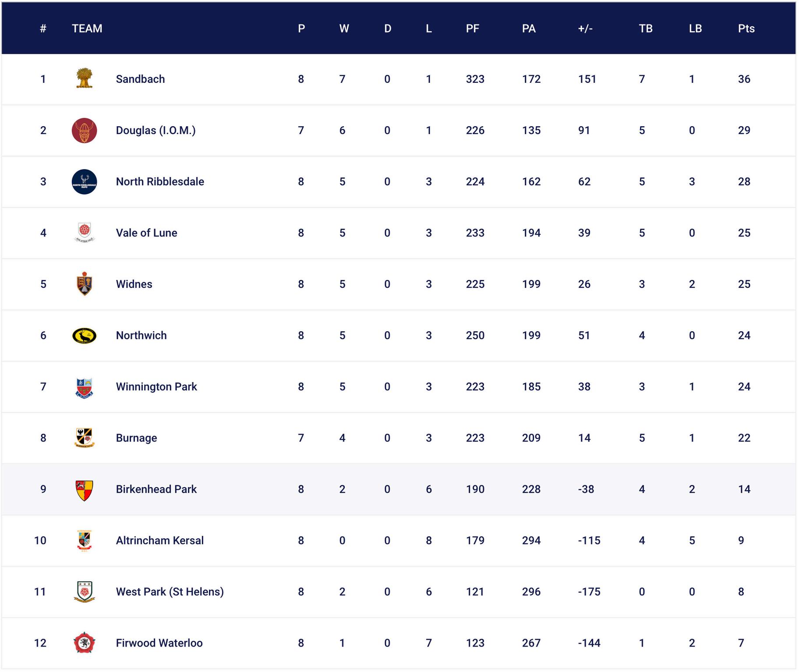The height and width of the screenshot is (672, 799).
Task: Open the West Park (St Helens) team
Action: 170,591
